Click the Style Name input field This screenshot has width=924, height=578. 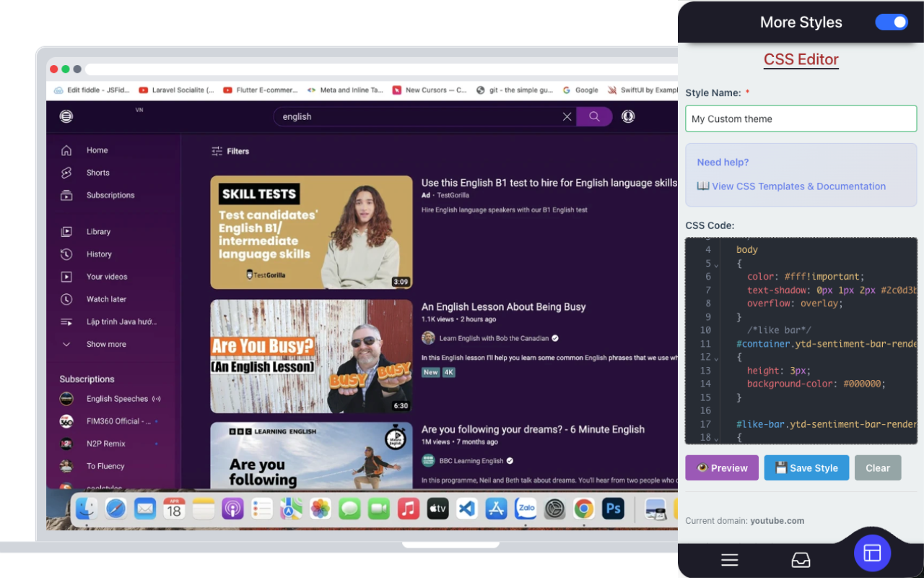click(x=801, y=119)
